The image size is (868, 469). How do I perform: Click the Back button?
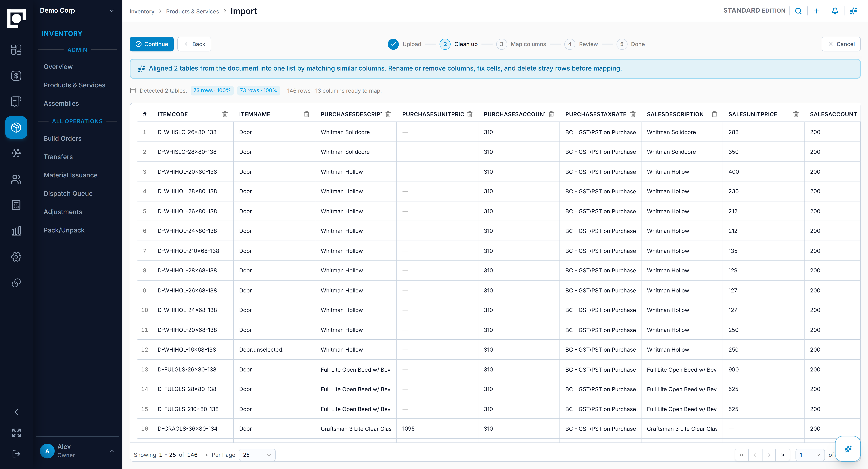pyautogui.click(x=194, y=44)
